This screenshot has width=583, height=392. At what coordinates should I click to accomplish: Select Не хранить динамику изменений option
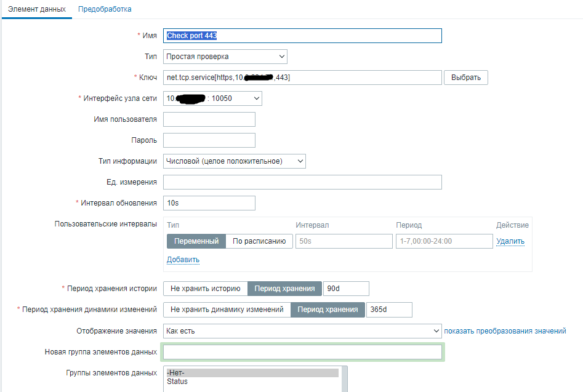click(227, 310)
